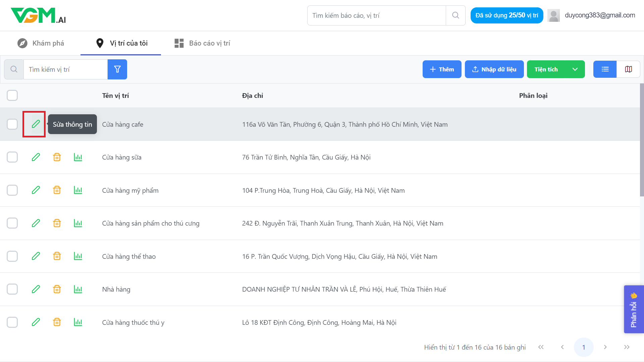
Task: Focus the Tìm kiếm vị trí field
Action: tap(65, 69)
